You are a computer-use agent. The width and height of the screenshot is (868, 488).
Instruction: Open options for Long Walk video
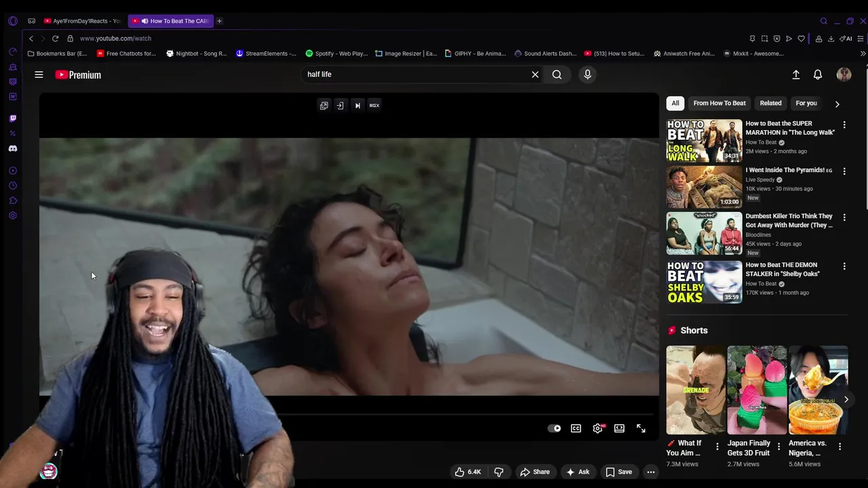844,125
